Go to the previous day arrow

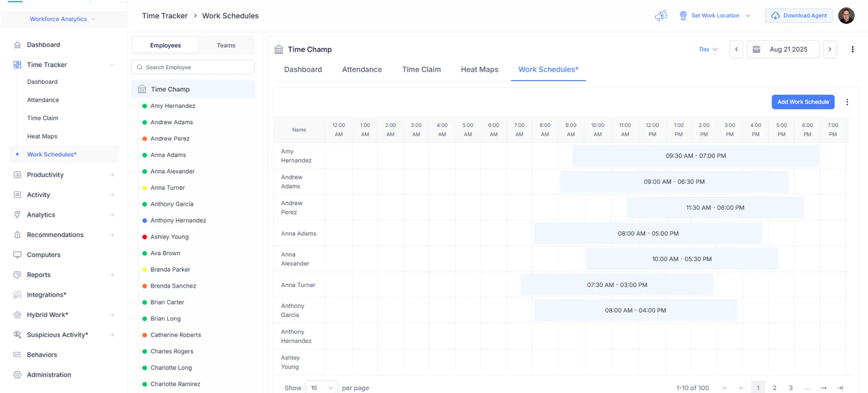coord(736,50)
